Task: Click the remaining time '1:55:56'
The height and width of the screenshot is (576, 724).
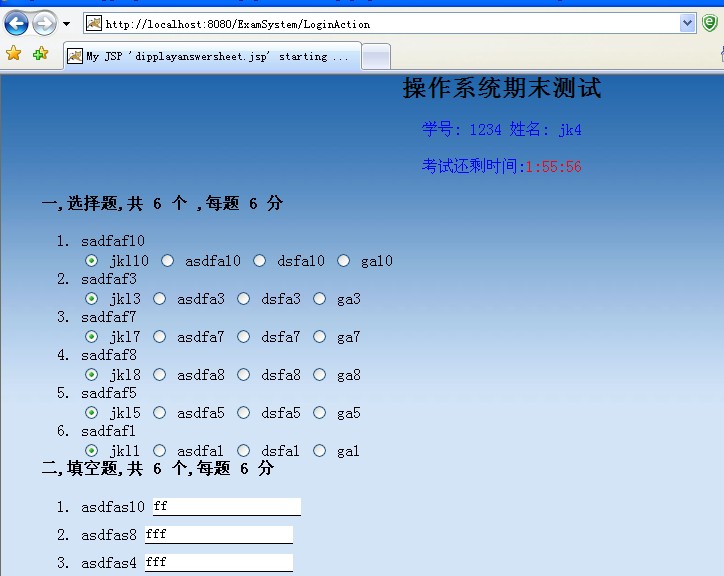Action: pos(553,166)
